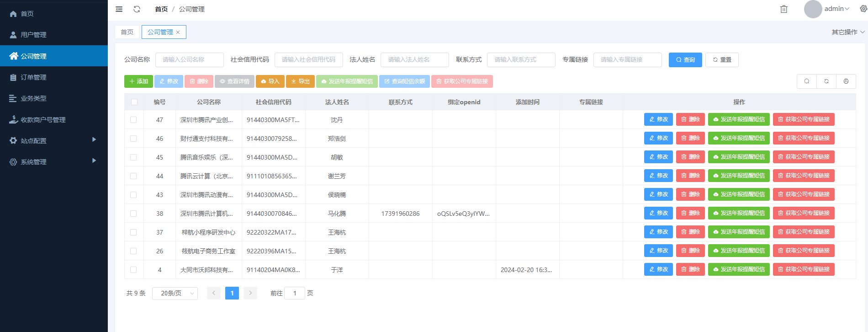Select page 1 in the pagination
The width and height of the screenshot is (868, 332).
click(232, 293)
